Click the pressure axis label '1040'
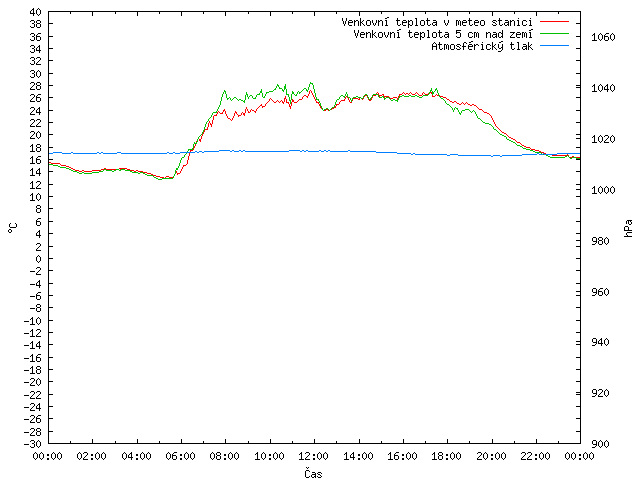Viewport: 640px width, 480px height. pos(603,88)
